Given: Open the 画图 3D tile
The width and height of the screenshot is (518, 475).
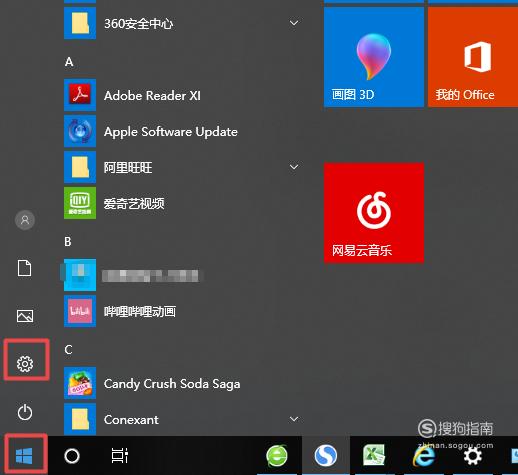Looking at the screenshot, I should (374, 57).
